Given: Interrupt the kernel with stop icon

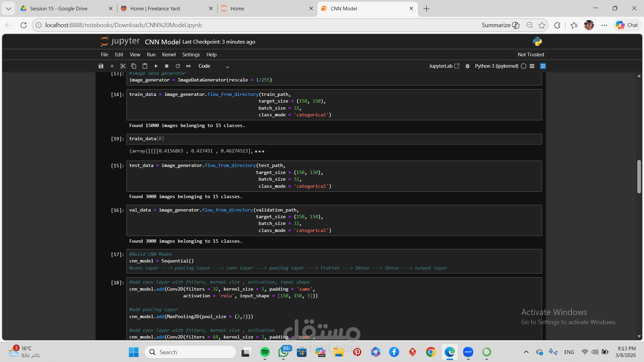Looking at the screenshot, I should [167, 66].
